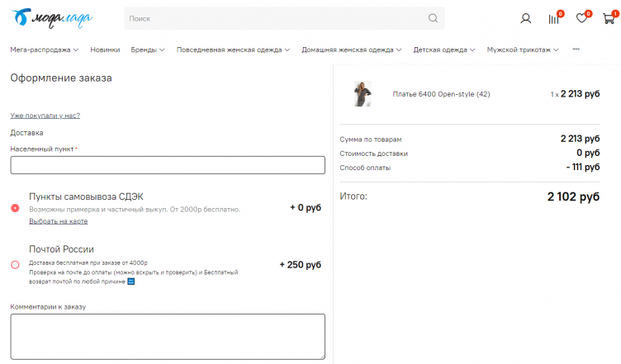The height and width of the screenshot is (364, 621).
Task: Click the dress product thumbnail
Action: [363, 94]
